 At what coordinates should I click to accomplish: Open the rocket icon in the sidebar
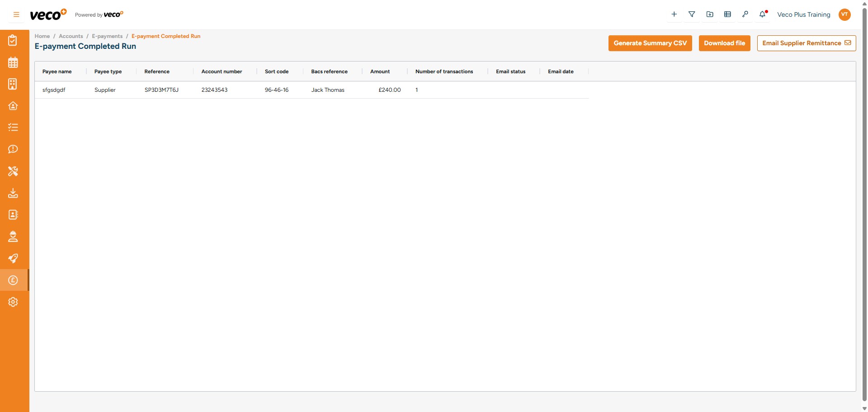(x=13, y=258)
